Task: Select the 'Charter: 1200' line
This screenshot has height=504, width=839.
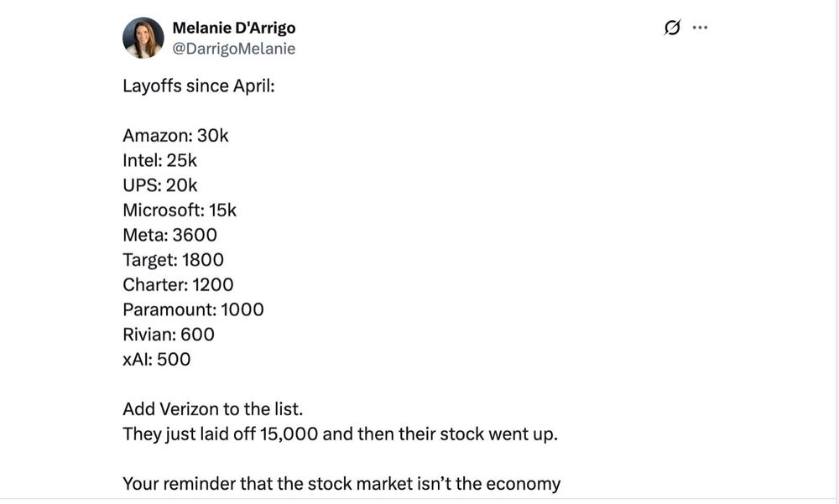Action: pos(178,285)
